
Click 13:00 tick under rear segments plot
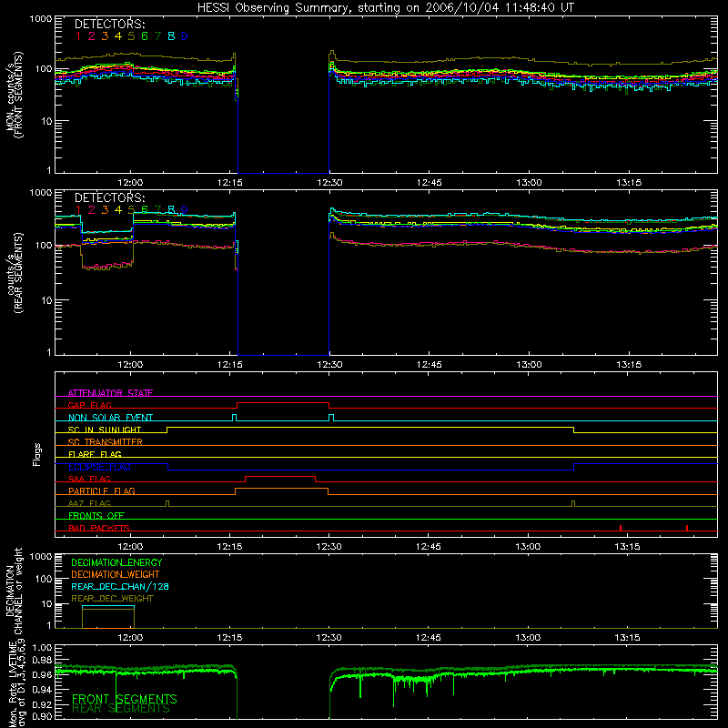pos(529,365)
